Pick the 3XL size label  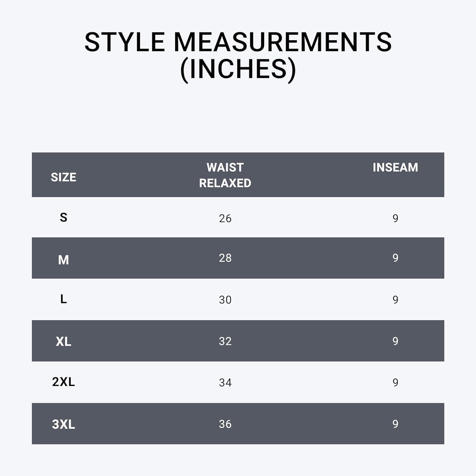coord(63,424)
